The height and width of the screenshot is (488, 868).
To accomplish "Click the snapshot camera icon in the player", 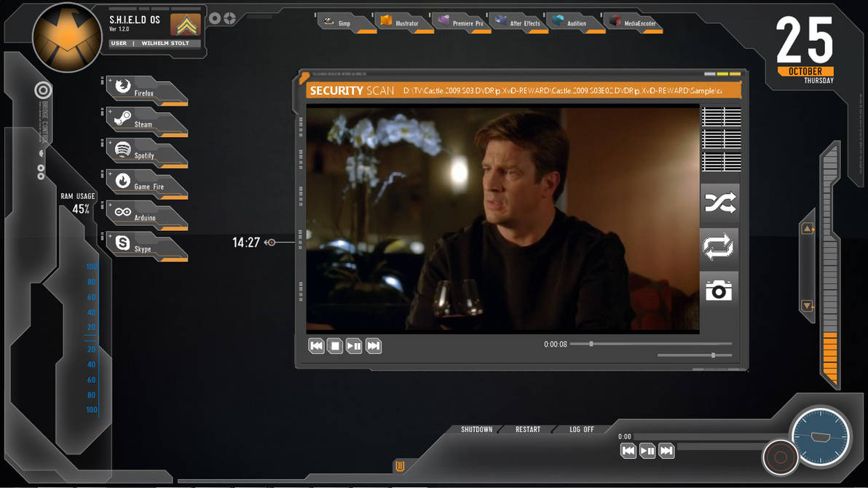I will [719, 290].
